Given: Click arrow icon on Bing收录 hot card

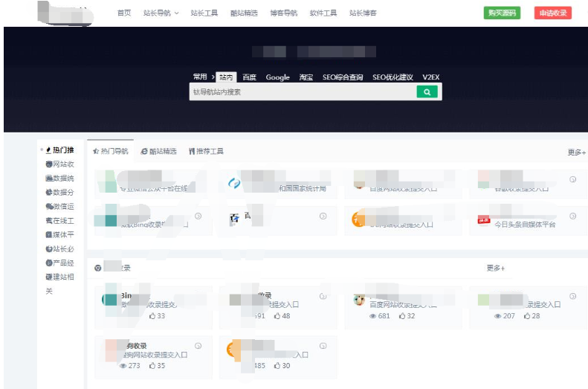Looking at the screenshot, I should coord(198,216).
